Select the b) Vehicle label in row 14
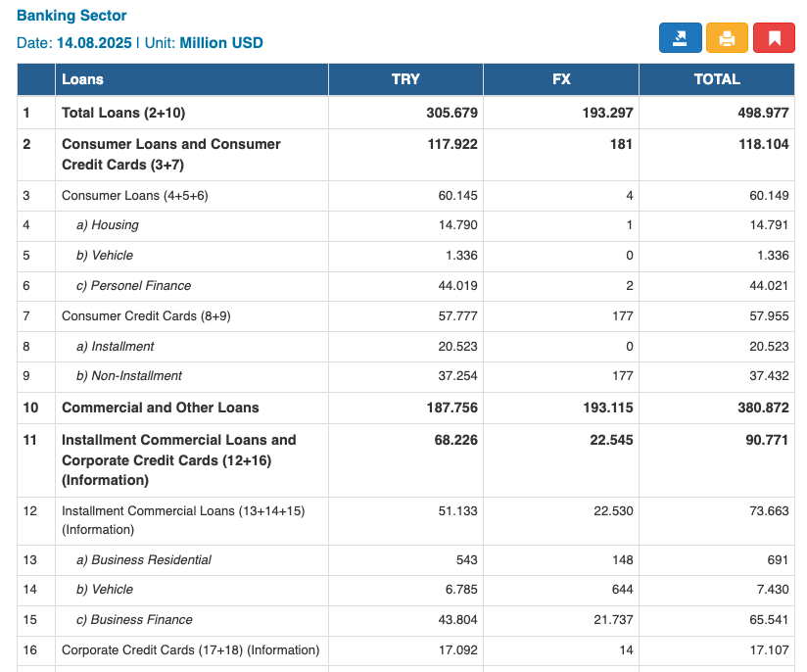Viewport: 807px width, 672px height. tap(105, 590)
